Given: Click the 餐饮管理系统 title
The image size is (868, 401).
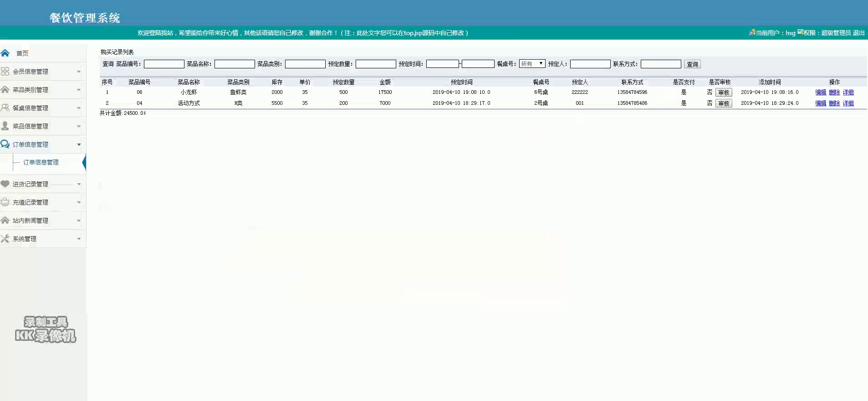Looking at the screenshot, I should (x=85, y=18).
